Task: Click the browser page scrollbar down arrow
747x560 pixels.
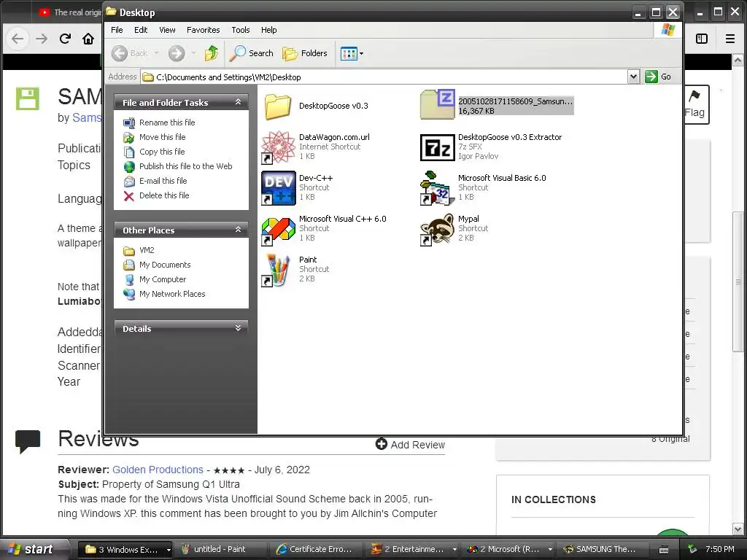Action: click(738, 529)
